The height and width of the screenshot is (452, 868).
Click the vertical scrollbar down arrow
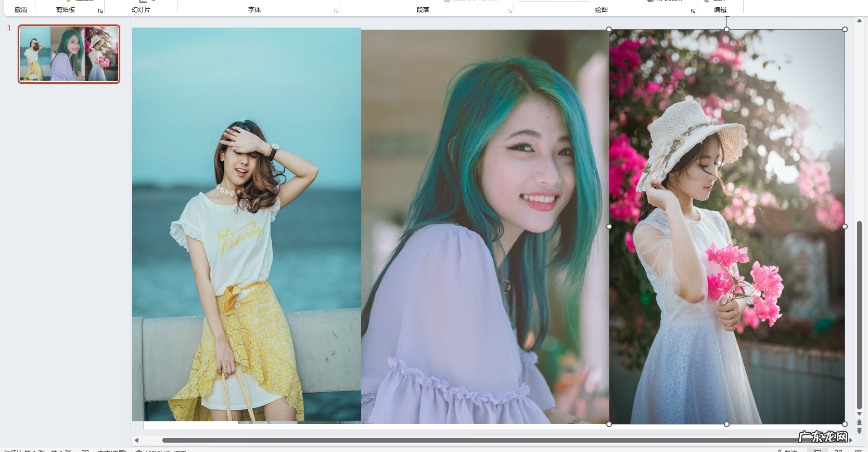(859, 414)
